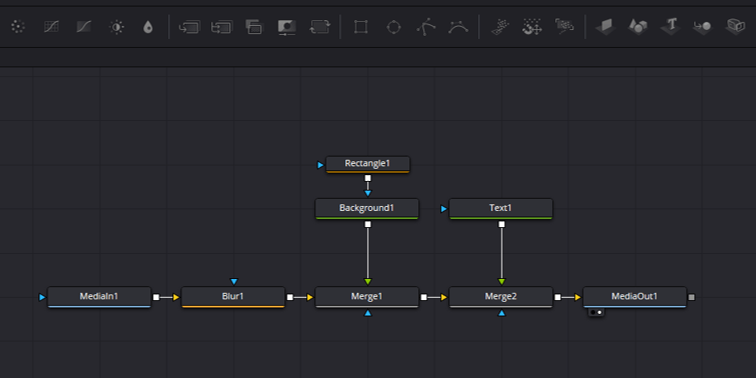Add a Hue Curves node
Image resolution: width=756 pixels, height=378 pixels.
(x=84, y=27)
